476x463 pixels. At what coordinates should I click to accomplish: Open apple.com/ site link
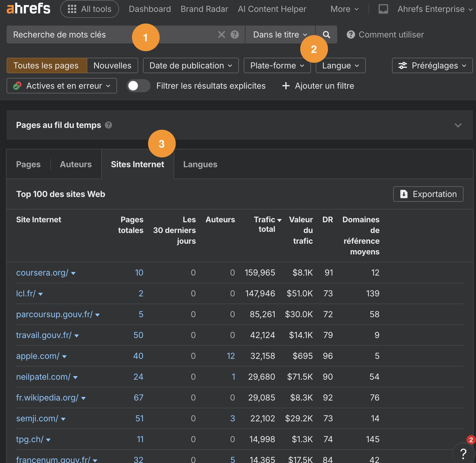click(38, 356)
